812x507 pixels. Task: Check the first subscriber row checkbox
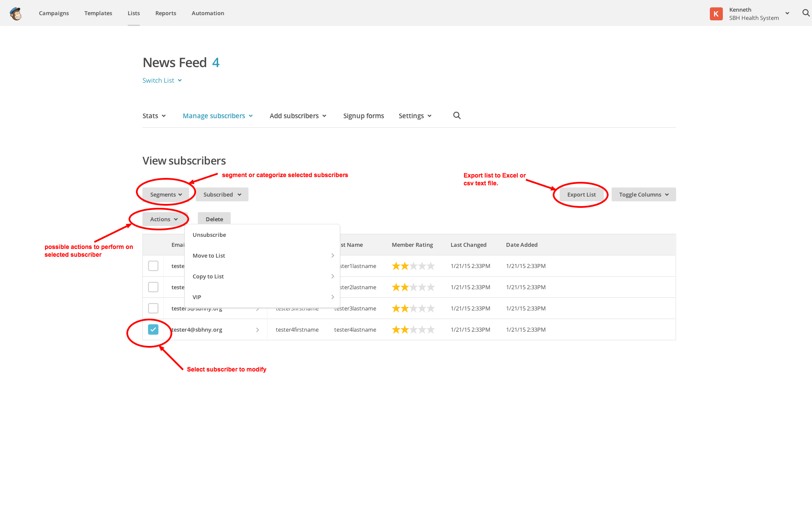pyautogui.click(x=153, y=266)
